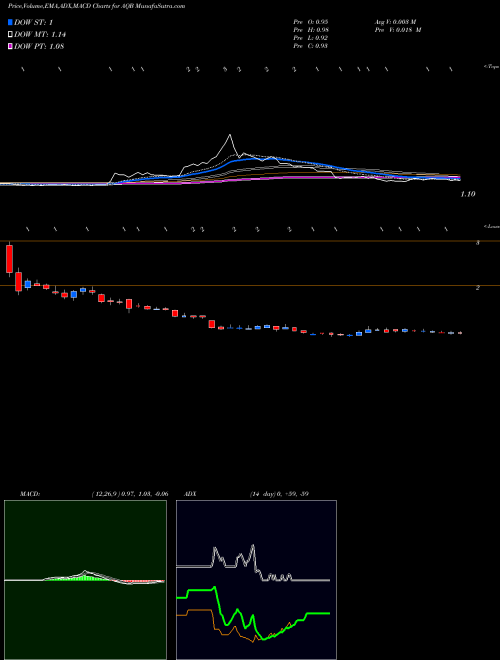Viewport: 500px width, 660px height.
Task: Select the 'DOW PT: 1.08' legend text
Action: click(x=39, y=46)
